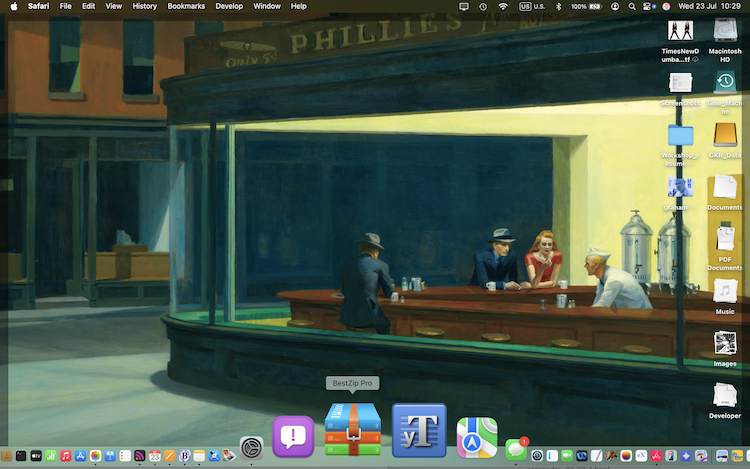Open the Time Machine menu bar item

coord(483,6)
